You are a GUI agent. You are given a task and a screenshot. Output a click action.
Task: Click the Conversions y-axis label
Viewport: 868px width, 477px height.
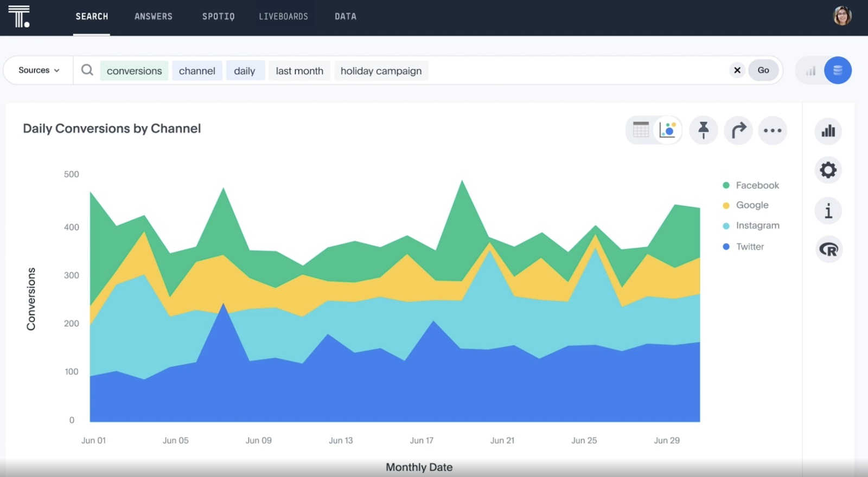tap(31, 299)
